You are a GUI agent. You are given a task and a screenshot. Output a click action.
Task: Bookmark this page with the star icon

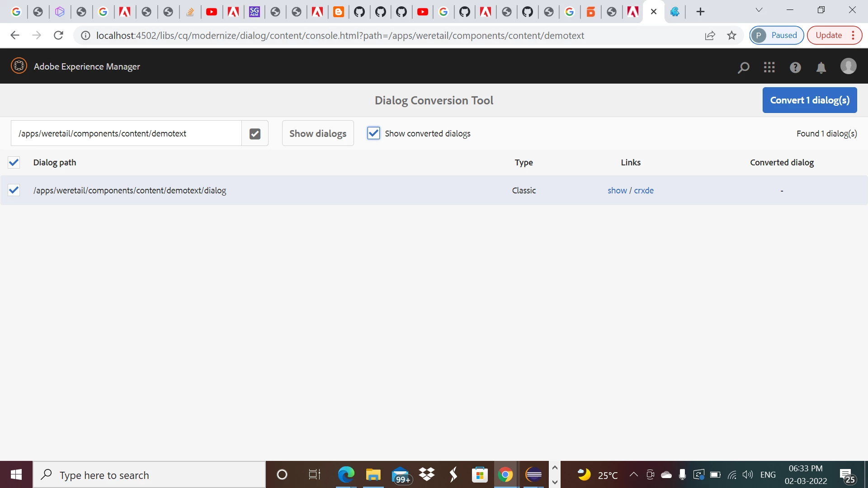tap(731, 35)
